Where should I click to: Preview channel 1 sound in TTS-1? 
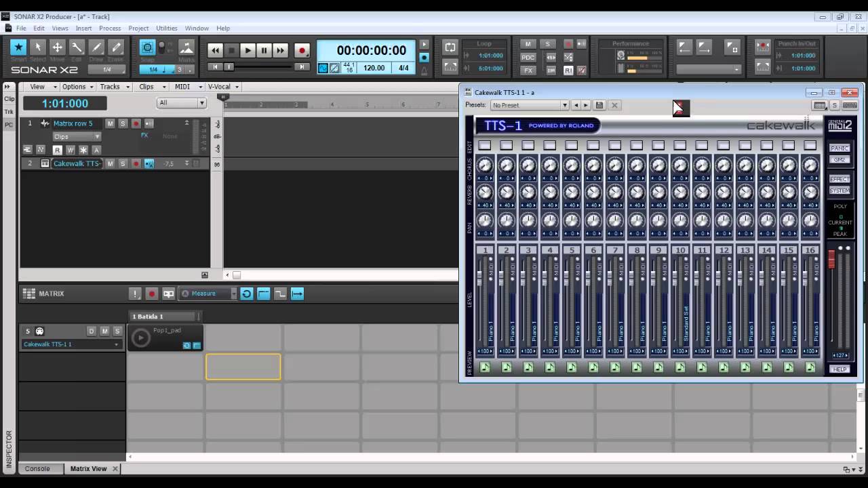pos(485,367)
